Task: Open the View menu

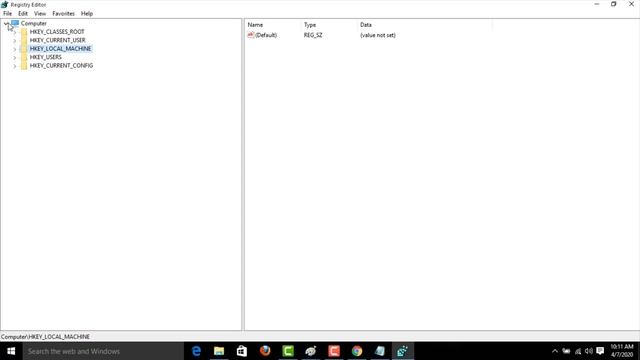Action: tap(40, 13)
